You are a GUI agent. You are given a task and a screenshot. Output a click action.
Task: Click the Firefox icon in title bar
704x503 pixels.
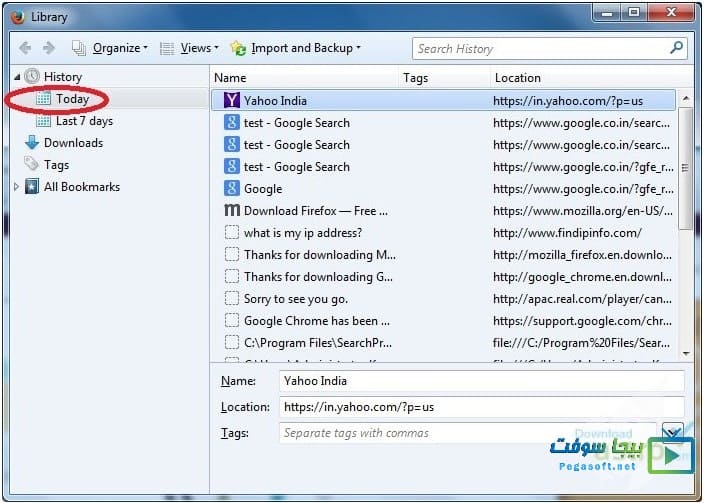[x=18, y=18]
